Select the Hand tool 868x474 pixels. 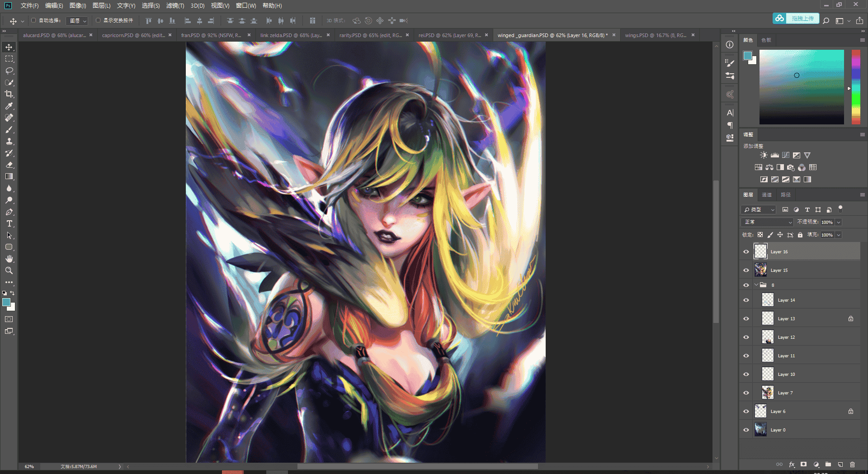9,259
